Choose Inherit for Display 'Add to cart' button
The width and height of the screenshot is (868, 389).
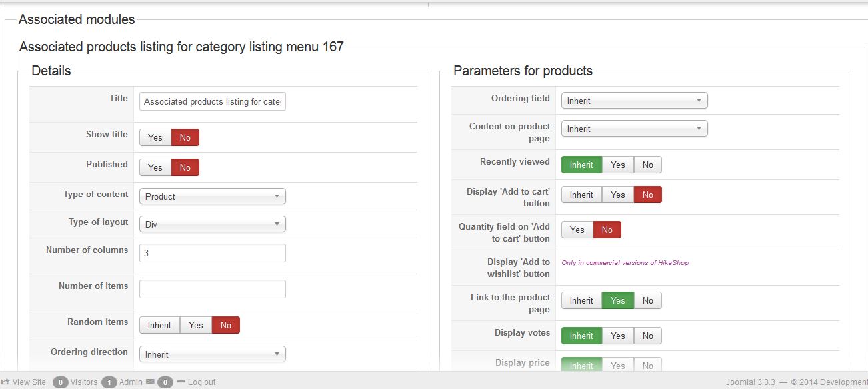point(581,195)
